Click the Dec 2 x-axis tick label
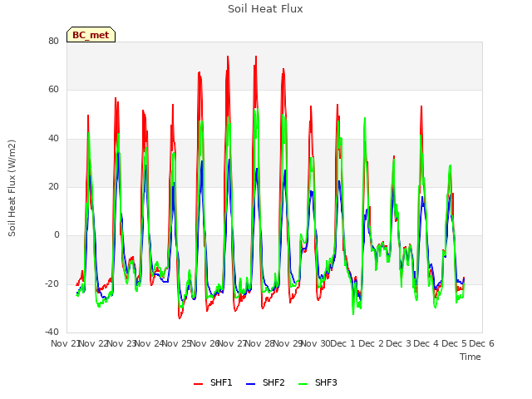The height and width of the screenshot is (399, 532). click(x=371, y=343)
